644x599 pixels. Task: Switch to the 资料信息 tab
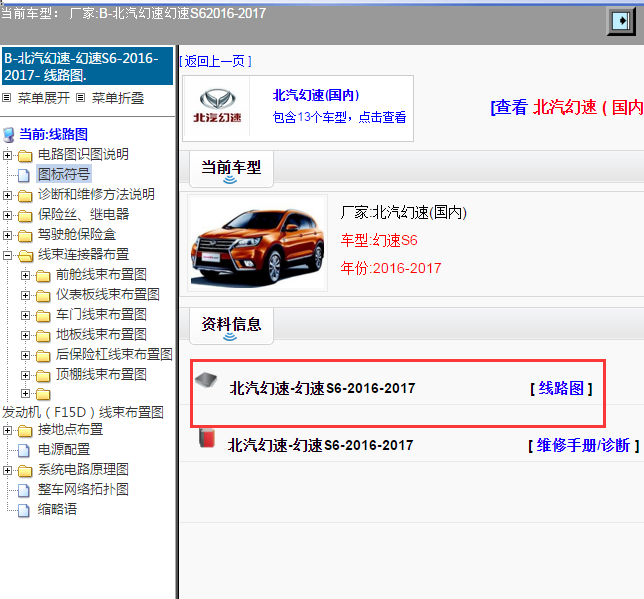(231, 326)
